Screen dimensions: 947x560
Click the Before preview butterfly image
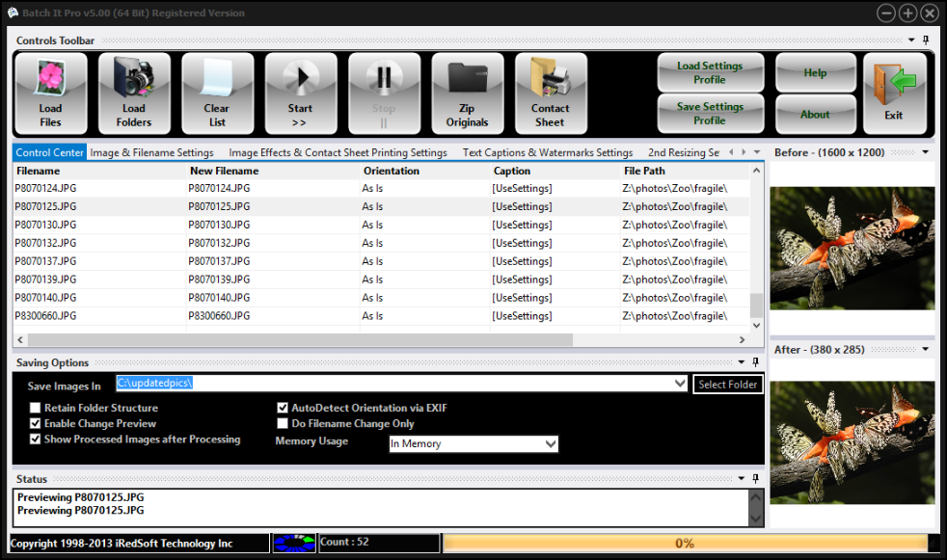click(852, 248)
